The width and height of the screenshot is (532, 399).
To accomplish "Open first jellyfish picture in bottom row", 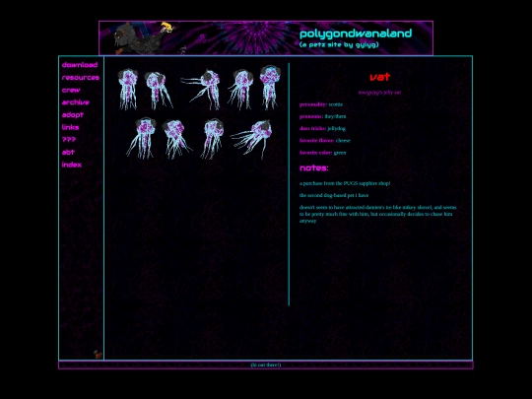I will point(141,138).
